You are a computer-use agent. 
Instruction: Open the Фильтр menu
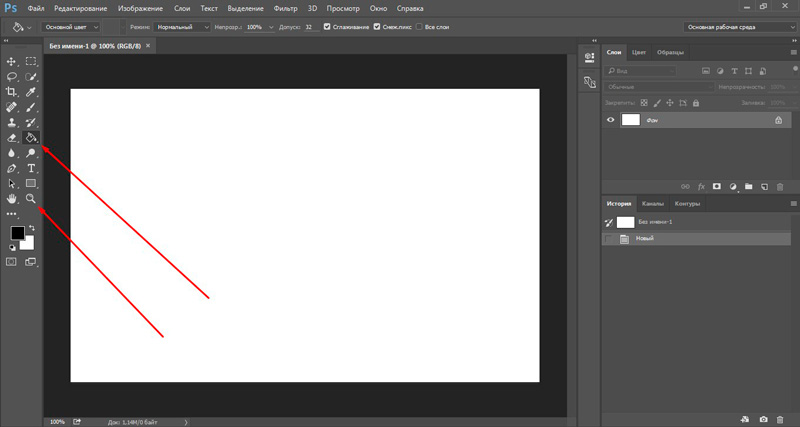coord(285,9)
